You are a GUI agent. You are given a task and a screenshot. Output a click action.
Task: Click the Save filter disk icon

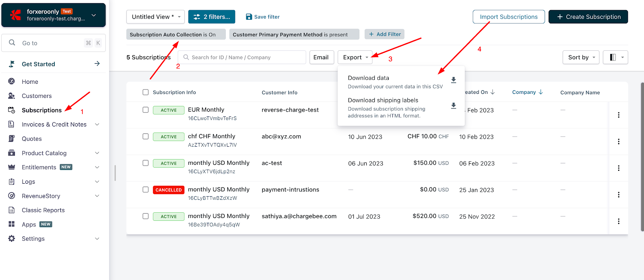click(249, 17)
